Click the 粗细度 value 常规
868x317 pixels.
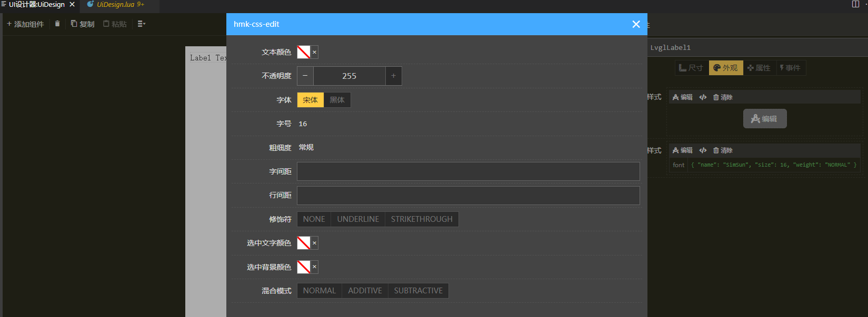click(306, 148)
